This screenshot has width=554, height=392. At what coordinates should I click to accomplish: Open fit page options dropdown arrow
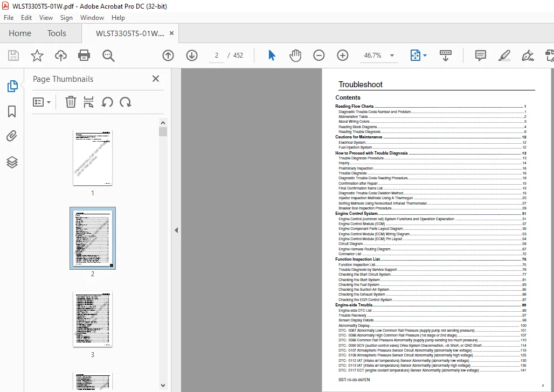425,55
